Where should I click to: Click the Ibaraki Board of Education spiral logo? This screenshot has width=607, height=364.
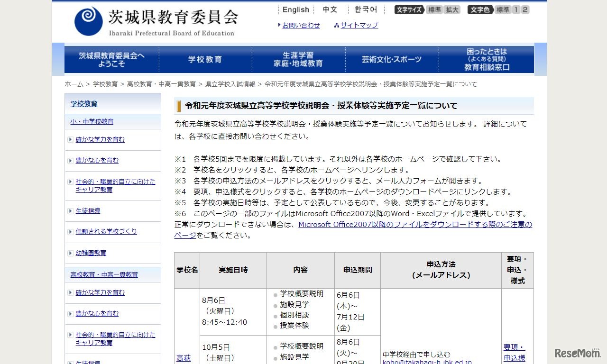(x=88, y=21)
